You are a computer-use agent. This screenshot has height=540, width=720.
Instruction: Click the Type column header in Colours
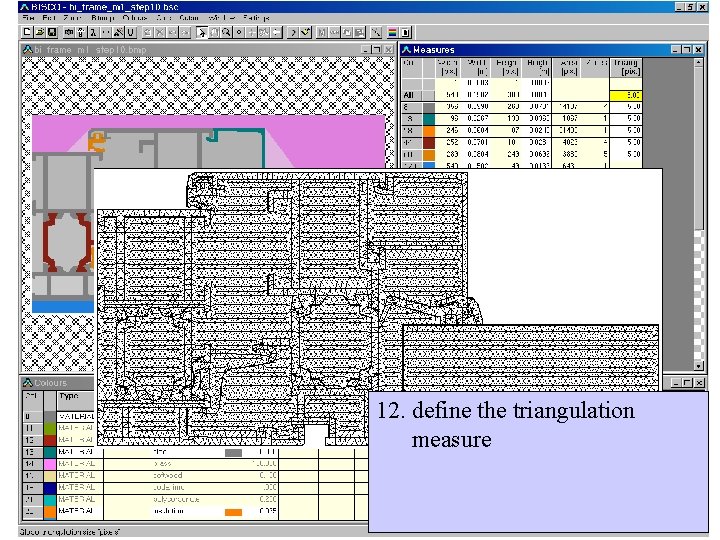point(75,399)
